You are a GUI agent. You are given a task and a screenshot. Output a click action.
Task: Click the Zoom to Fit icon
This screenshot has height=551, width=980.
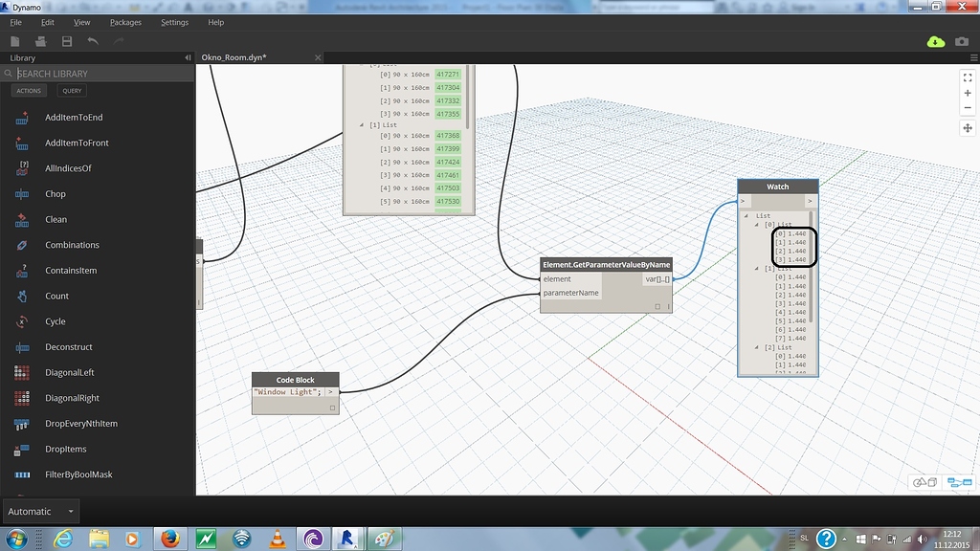pos(968,77)
